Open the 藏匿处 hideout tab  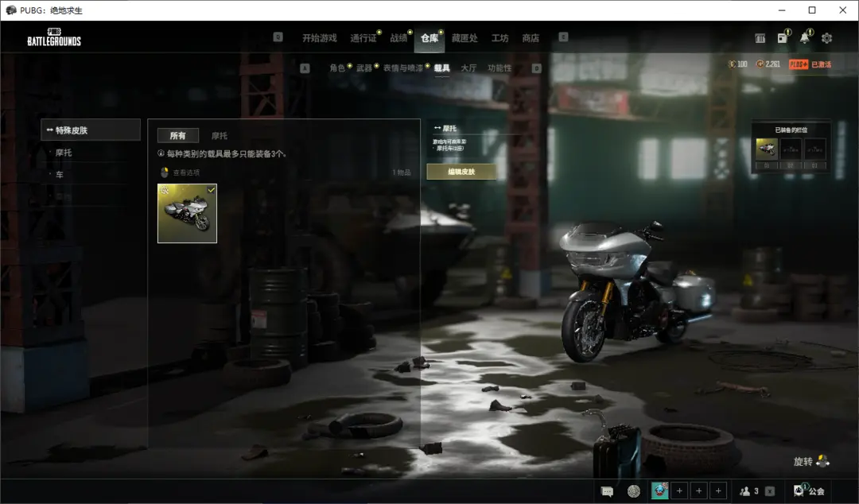pyautogui.click(x=464, y=38)
